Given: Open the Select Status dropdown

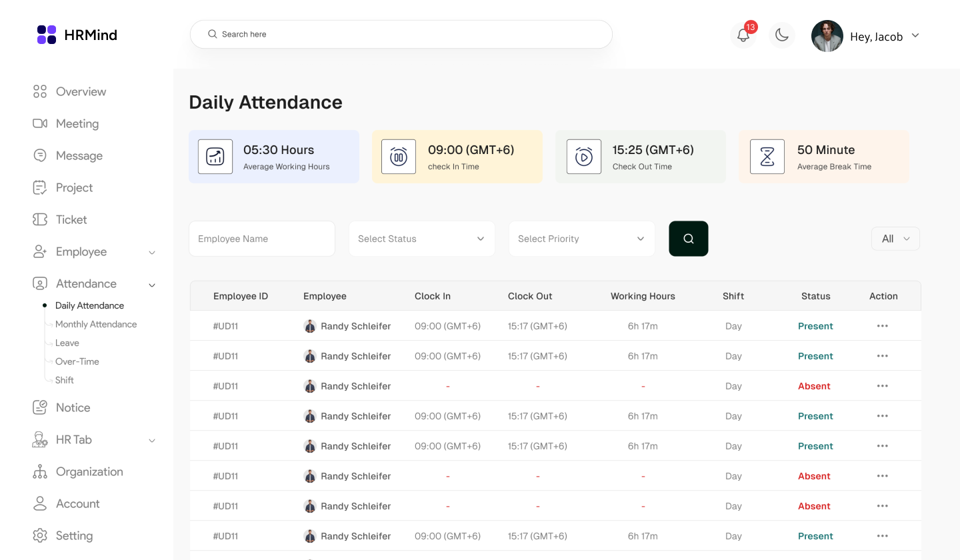Looking at the screenshot, I should click(421, 238).
